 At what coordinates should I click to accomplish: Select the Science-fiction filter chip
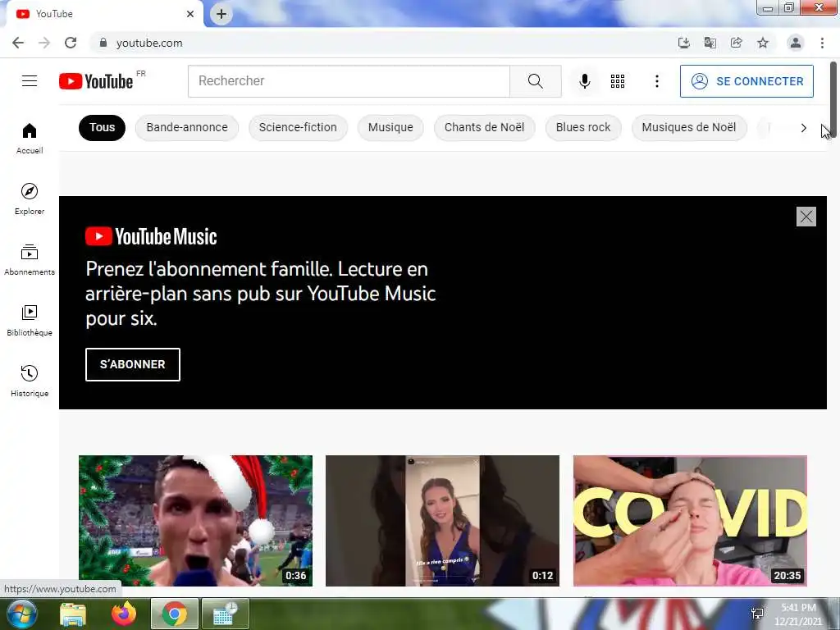pos(298,127)
